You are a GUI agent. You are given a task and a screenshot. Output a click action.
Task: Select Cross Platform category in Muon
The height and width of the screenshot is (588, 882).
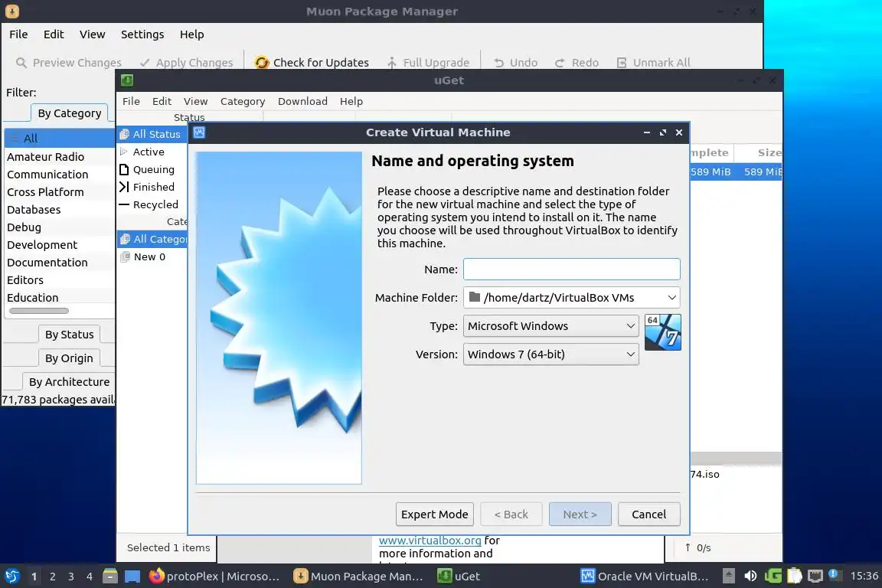point(60,192)
